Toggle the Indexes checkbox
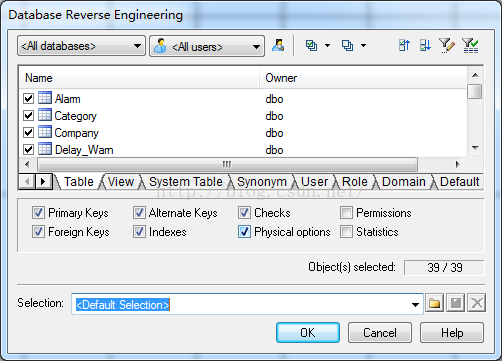The image size is (502, 361). pos(139,232)
